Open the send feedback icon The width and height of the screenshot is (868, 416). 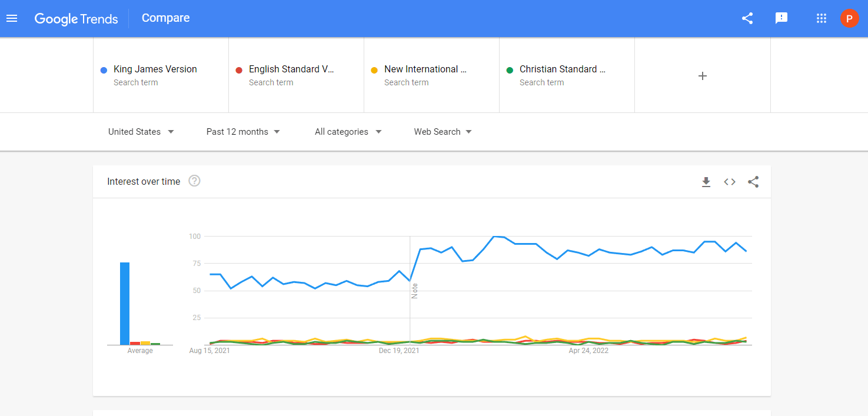click(781, 18)
